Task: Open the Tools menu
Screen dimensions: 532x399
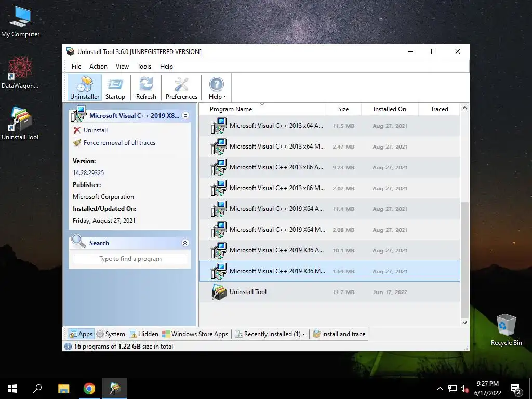Action: click(x=144, y=66)
